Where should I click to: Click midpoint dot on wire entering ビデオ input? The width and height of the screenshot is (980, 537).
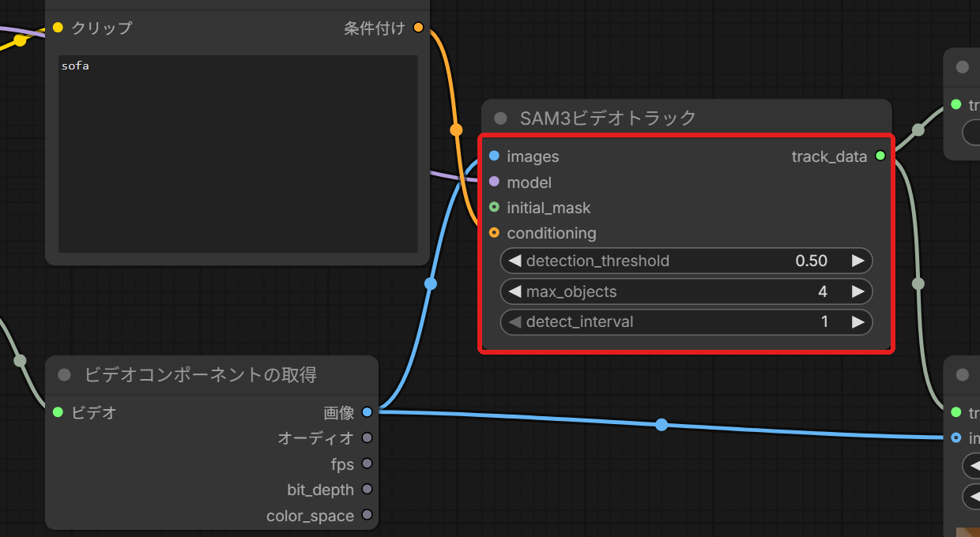point(20,361)
